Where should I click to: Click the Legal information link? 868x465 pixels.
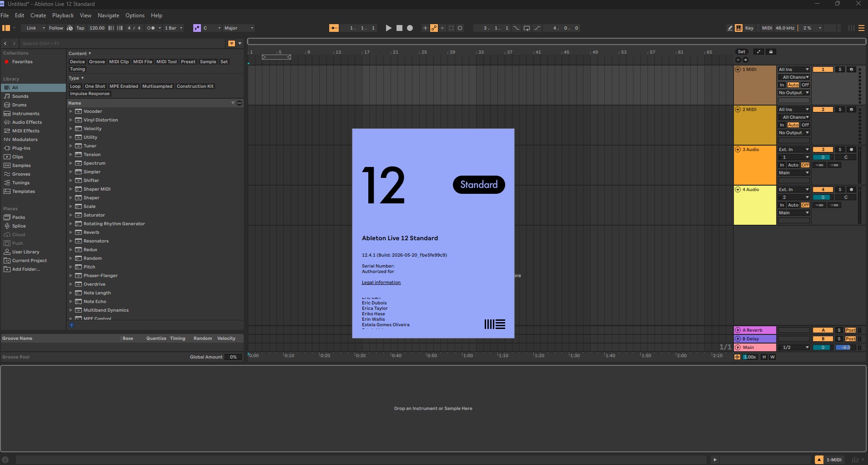pos(381,283)
